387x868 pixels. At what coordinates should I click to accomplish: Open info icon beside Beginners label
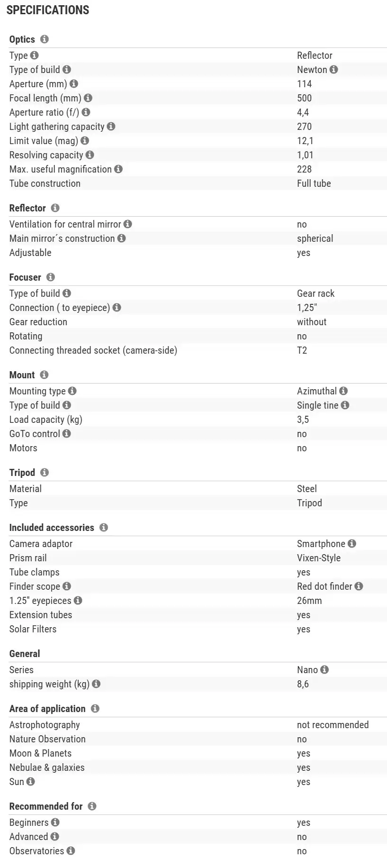tap(55, 822)
